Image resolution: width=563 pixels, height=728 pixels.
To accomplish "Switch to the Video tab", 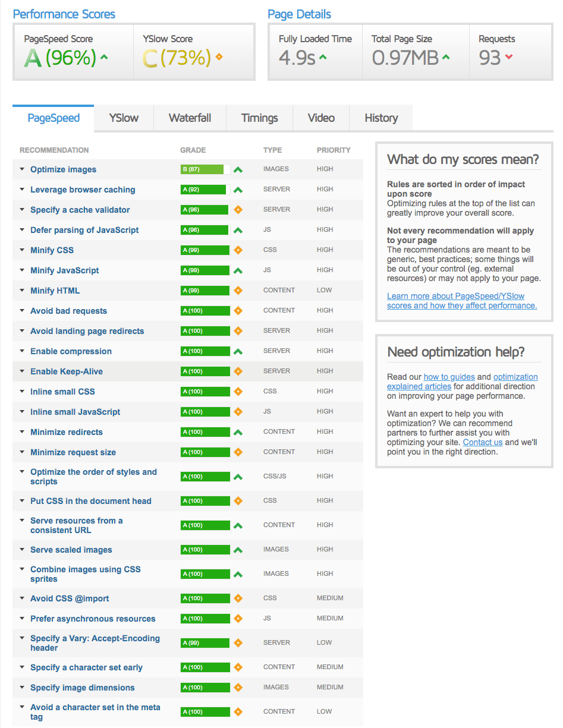I will point(321,118).
